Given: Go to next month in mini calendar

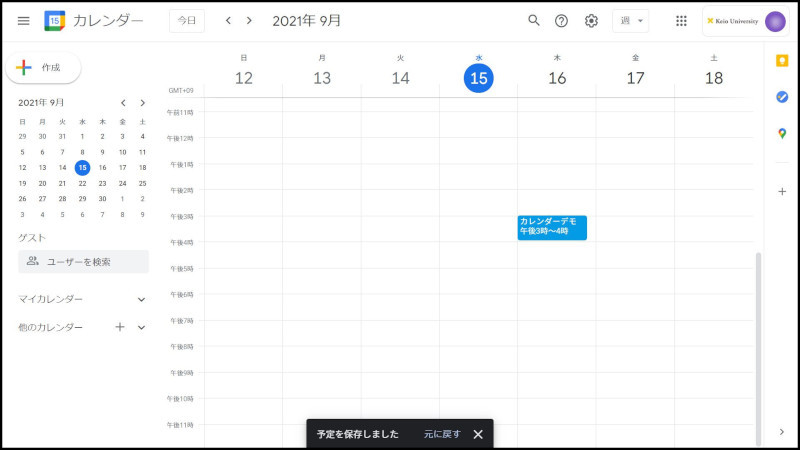Looking at the screenshot, I should click(x=143, y=102).
